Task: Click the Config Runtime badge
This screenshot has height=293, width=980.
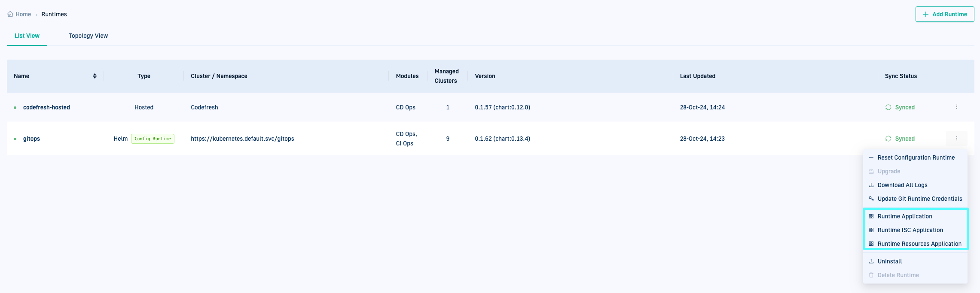Action: (x=153, y=139)
